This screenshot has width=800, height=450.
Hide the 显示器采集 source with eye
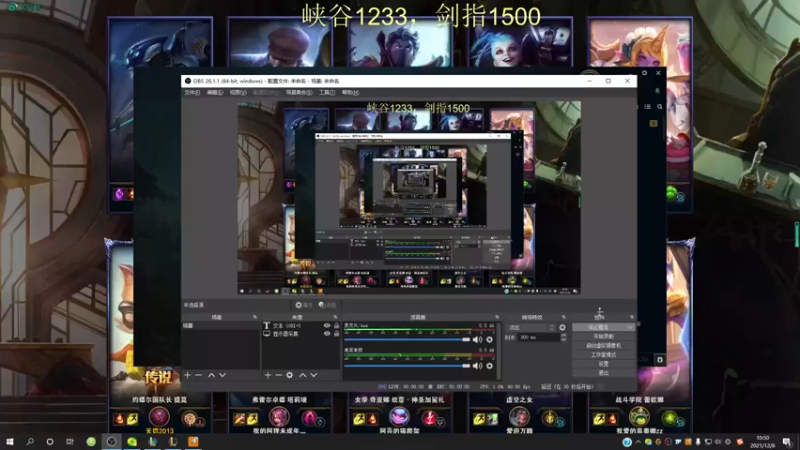click(x=327, y=334)
